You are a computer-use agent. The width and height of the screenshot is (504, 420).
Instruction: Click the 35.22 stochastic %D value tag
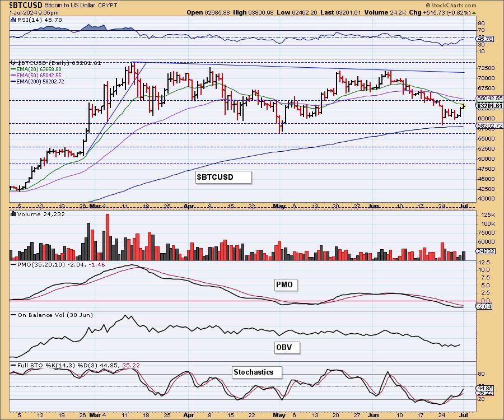(x=484, y=393)
